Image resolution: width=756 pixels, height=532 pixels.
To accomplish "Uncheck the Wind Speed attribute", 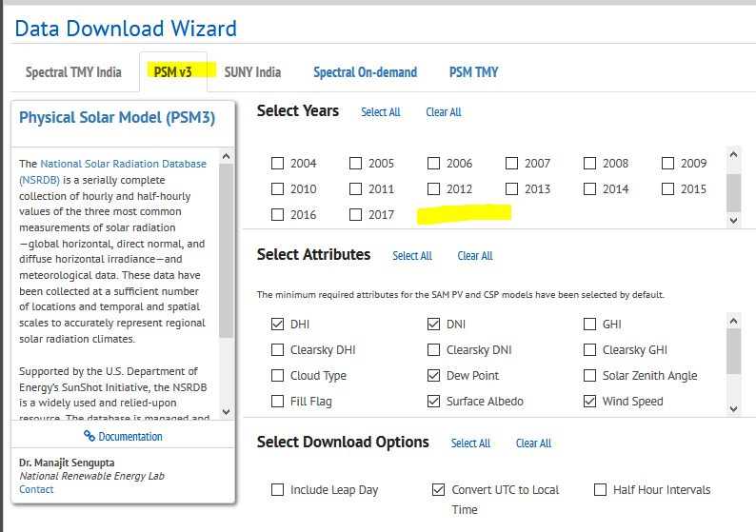I will point(590,402).
